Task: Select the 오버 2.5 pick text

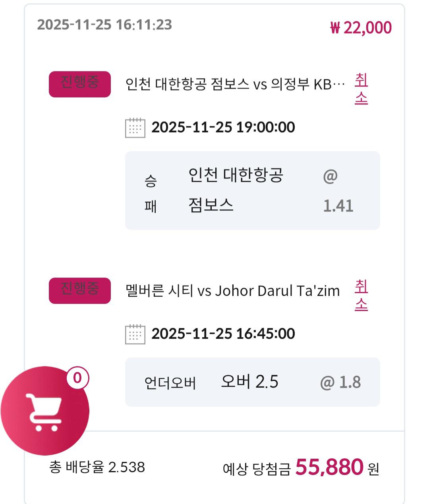Action: tap(249, 382)
